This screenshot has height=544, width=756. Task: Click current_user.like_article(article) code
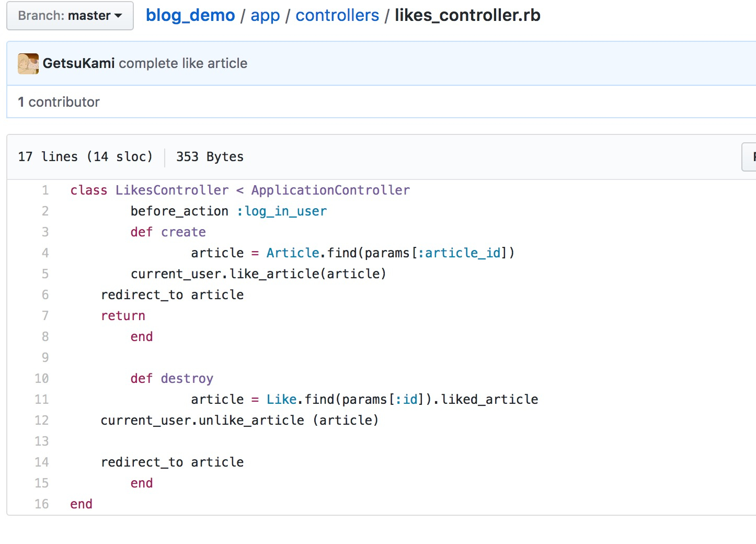coord(258,274)
